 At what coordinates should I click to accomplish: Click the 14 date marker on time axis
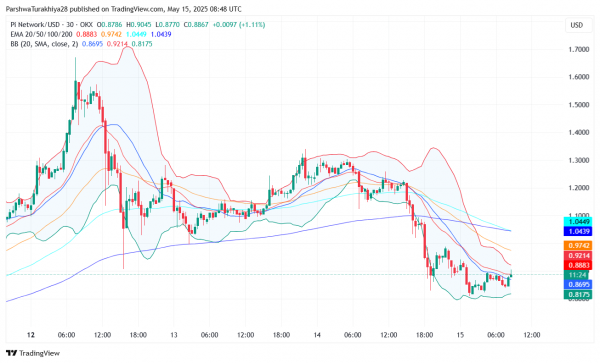(x=317, y=335)
